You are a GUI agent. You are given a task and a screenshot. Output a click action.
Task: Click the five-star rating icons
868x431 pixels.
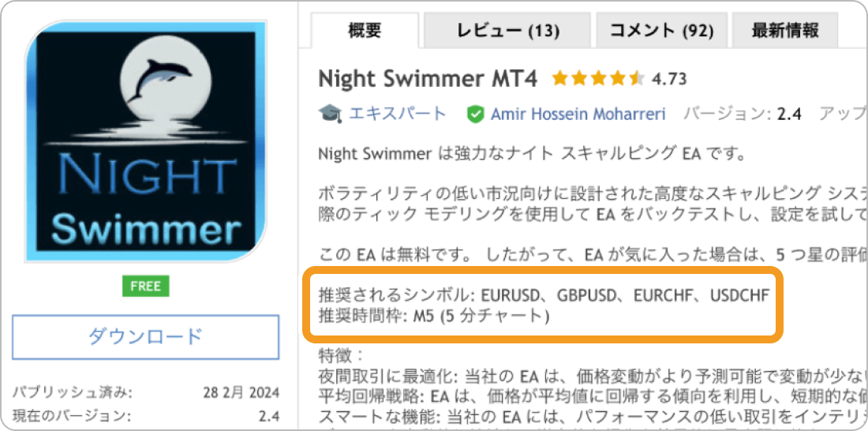click(x=598, y=79)
